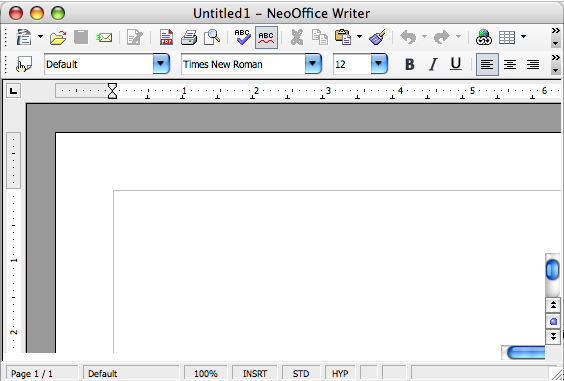Open the paragraph style dropdown arrow

161,64
